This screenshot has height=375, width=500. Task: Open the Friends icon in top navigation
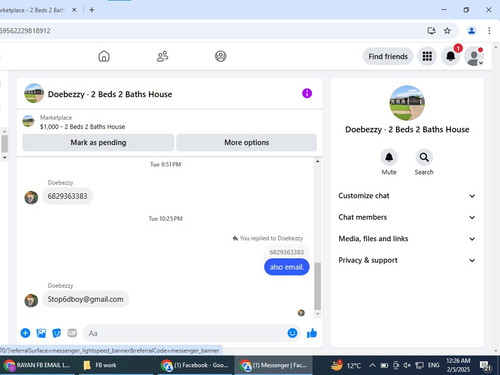click(x=162, y=56)
